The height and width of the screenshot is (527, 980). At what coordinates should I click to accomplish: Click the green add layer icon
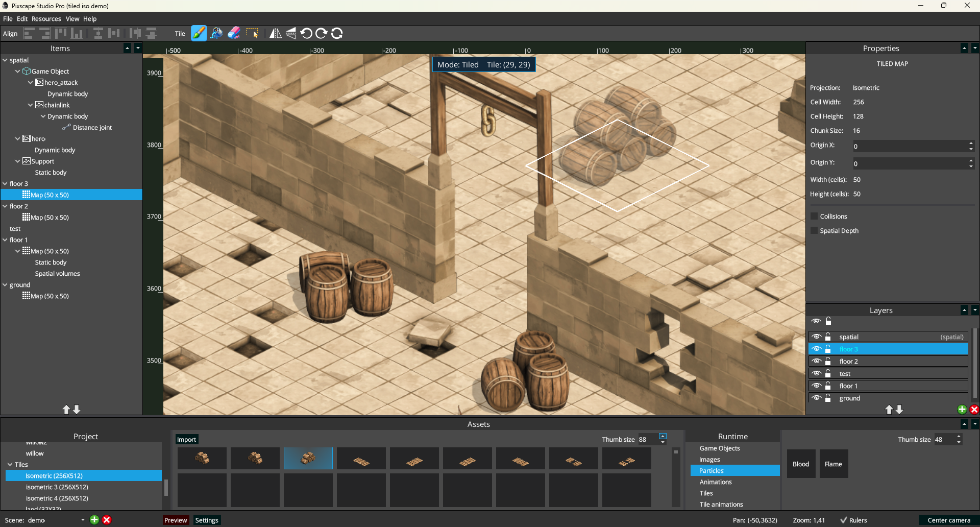pyautogui.click(x=962, y=410)
